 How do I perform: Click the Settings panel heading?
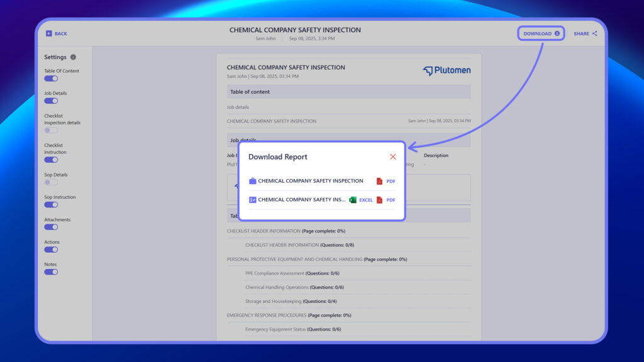pos(55,57)
